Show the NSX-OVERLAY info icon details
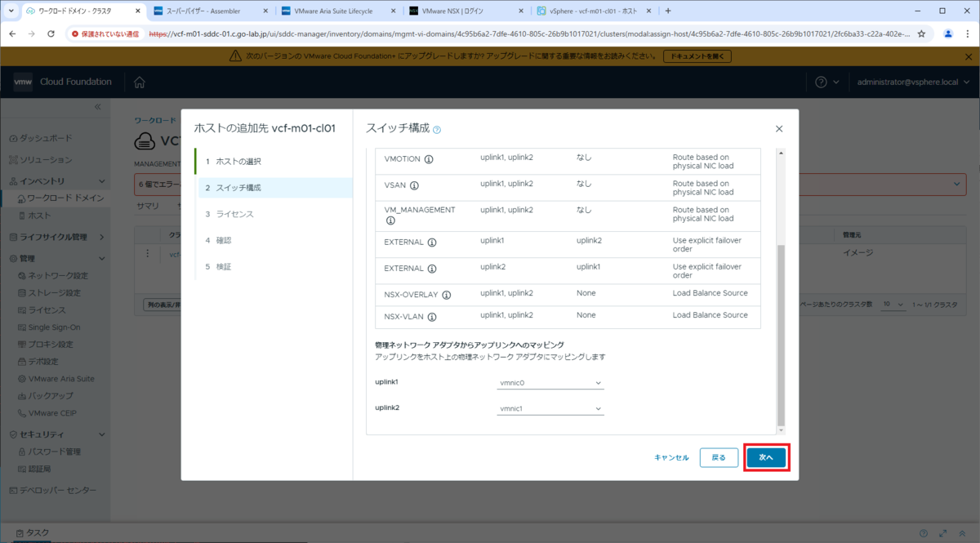The height and width of the screenshot is (543, 980). (447, 295)
